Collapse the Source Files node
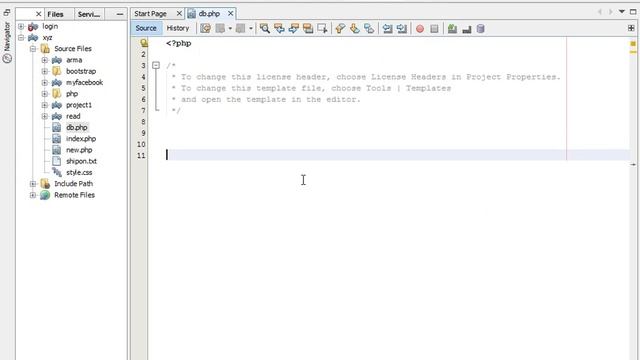The height and width of the screenshot is (360, 640). [x=33, y=49]
